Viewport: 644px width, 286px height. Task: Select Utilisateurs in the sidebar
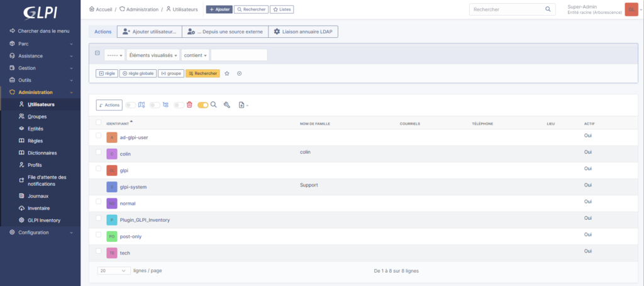pos(41,105)
